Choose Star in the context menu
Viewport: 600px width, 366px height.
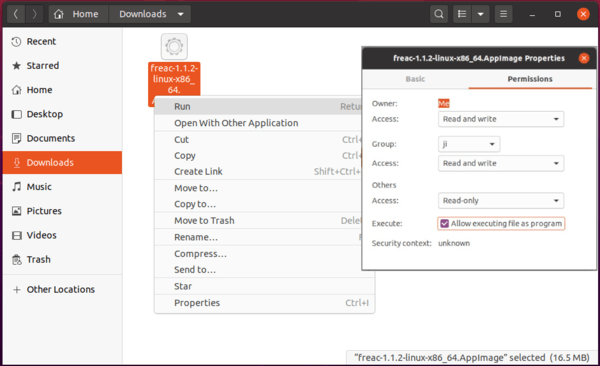(x=264, y=286)
